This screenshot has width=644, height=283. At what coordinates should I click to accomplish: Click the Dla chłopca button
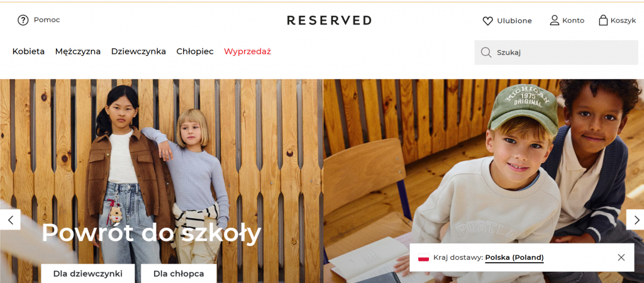[179, 274]
